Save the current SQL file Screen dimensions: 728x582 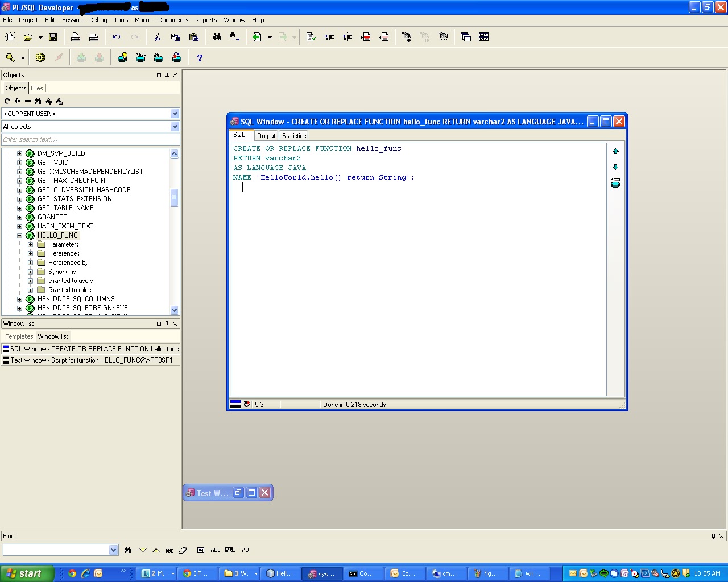click(x=53, y=36)
